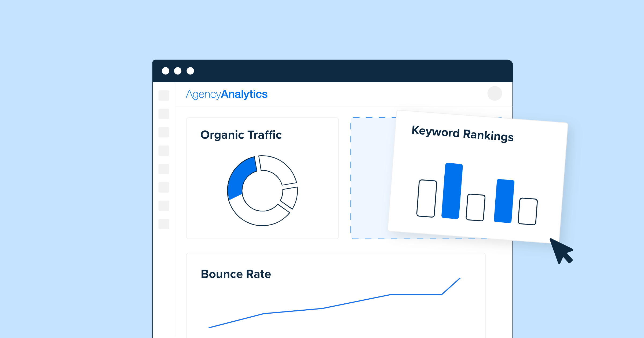Select the Organic Traffic widget card
This screenshot has width=644, height=338.
[x=262, y=178]
